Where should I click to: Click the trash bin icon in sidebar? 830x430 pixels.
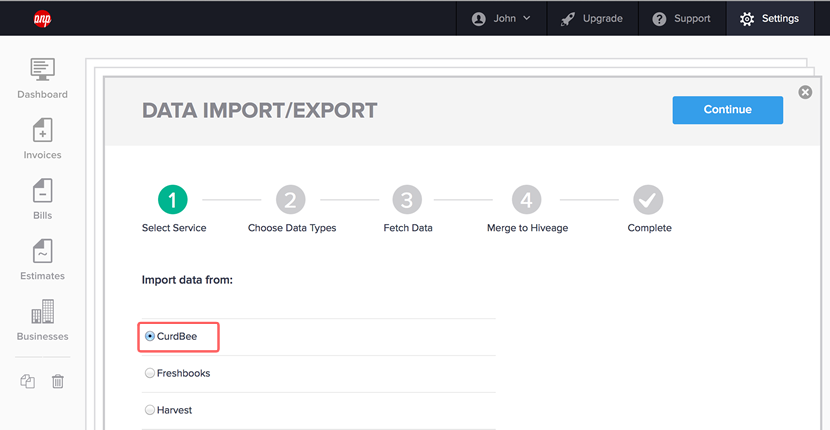[58, 381]
